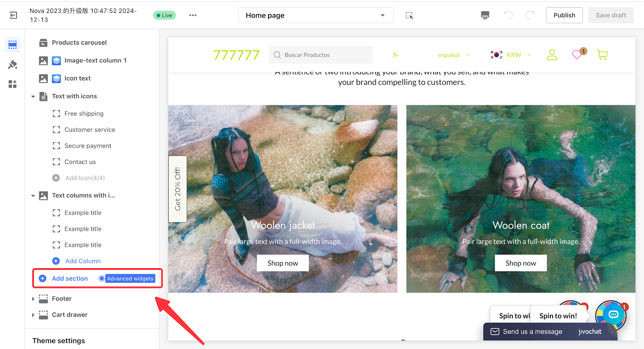Collapse the Text with icons section

(33, 96)
